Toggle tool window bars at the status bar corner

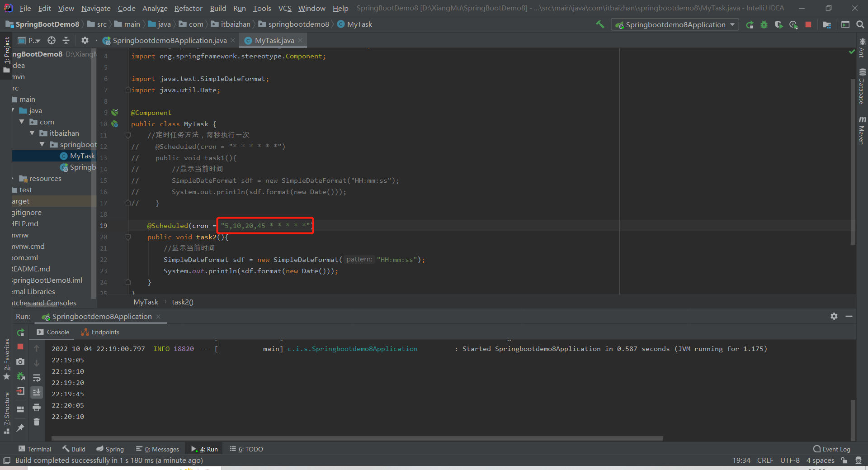(7, 461)
